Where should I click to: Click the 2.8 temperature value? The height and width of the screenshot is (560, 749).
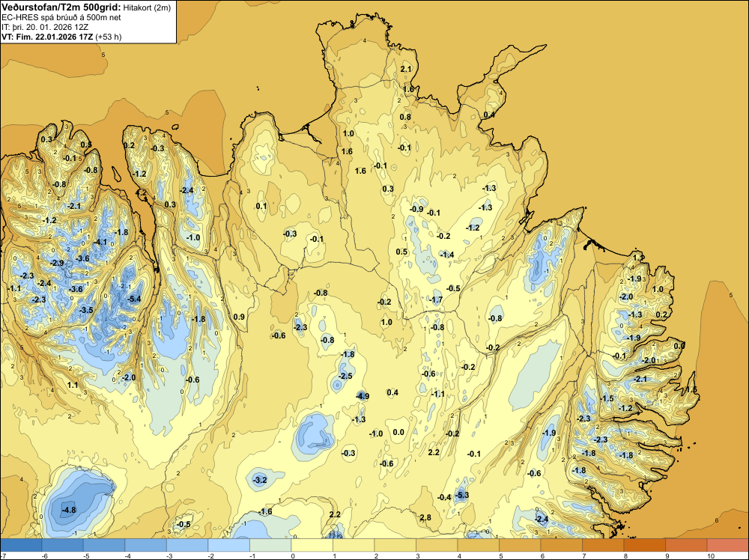coord(425,517)
